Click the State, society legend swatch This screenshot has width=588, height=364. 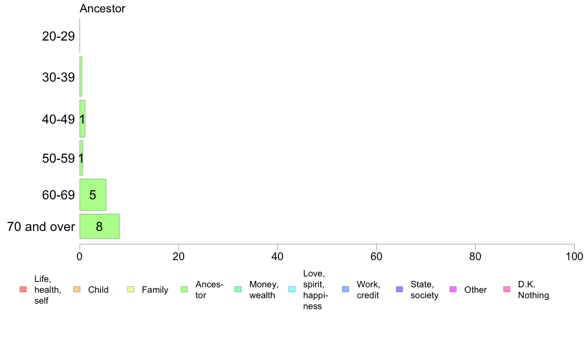399,289
